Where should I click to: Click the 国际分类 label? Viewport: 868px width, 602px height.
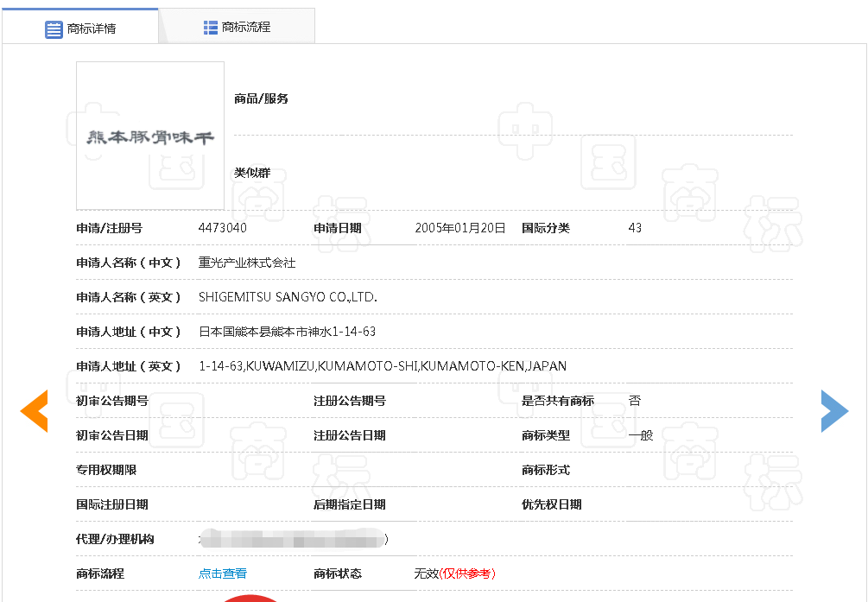pos(545,228)
